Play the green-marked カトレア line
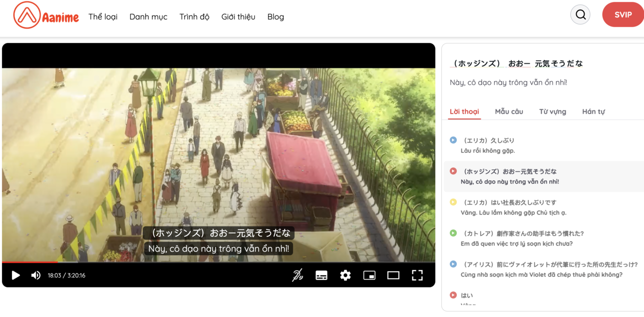Image resolution: width=644 pixels, height=317 pixels. 453,233
